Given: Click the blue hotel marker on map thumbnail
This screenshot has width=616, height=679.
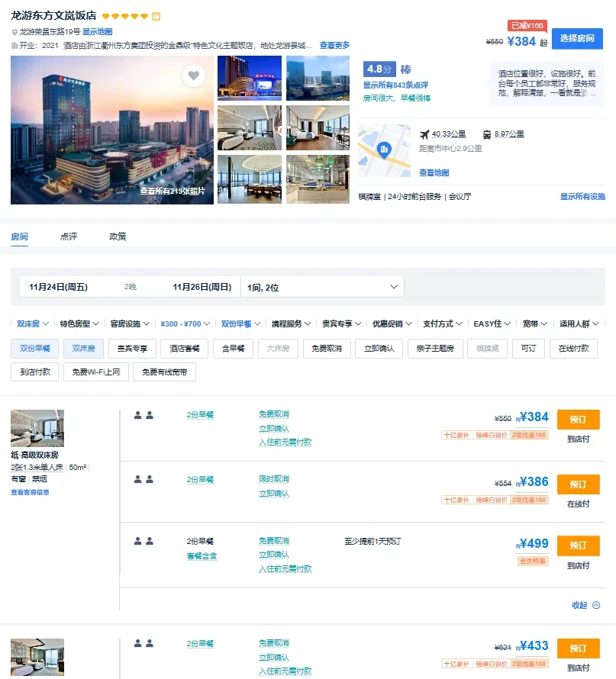Looking at the screenshot, I should pyautogui.click(x=385, y=148).
